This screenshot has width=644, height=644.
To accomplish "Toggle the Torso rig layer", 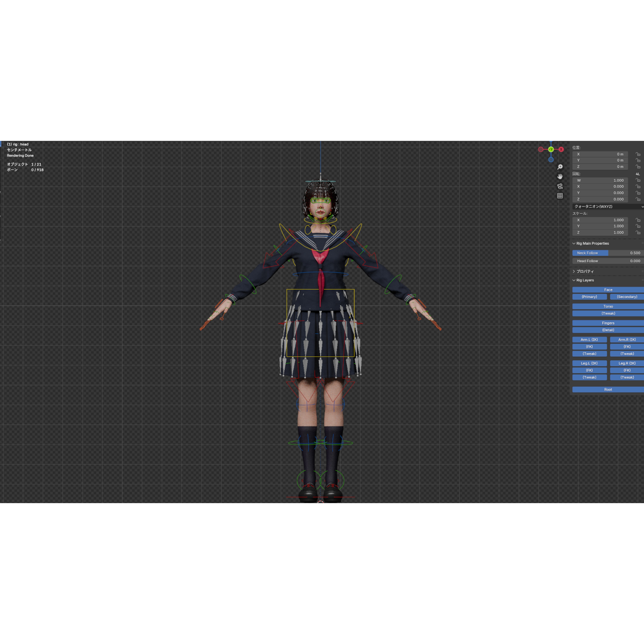I will point(608,306).
